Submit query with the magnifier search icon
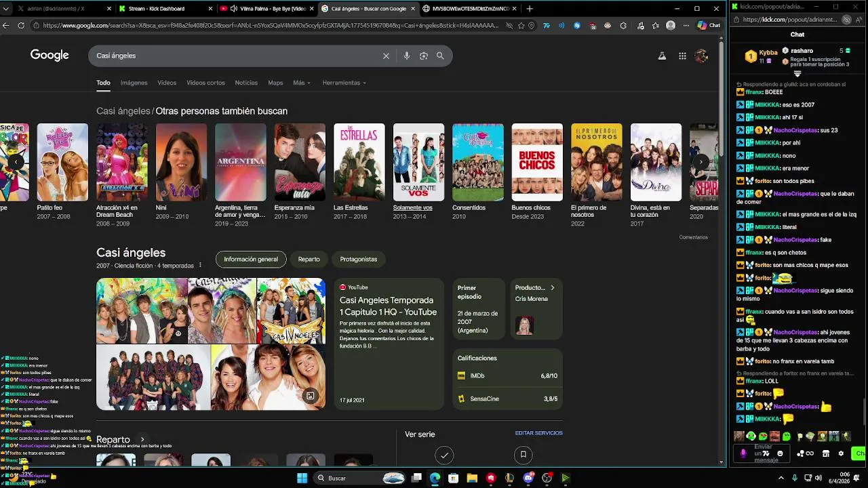This screenshot has height=488, width=868. [440, 56]
